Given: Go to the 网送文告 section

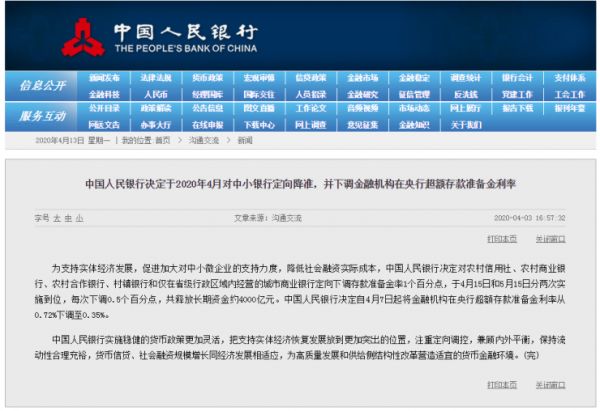Looking at the screenshot, I should click(x=104, y=125).
